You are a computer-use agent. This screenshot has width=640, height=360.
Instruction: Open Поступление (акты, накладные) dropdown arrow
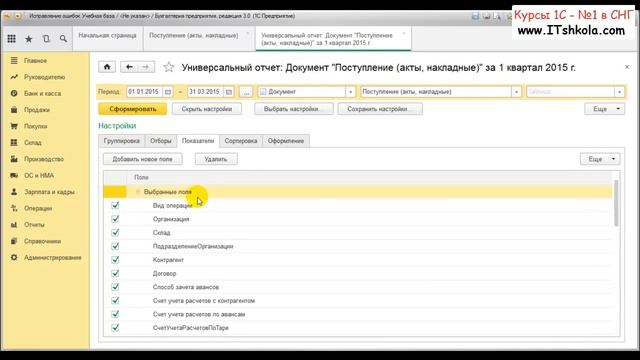point(516,92)
